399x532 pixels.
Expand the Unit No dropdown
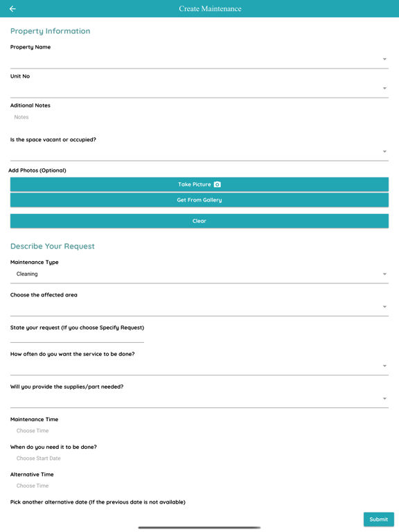pos(199,89)
